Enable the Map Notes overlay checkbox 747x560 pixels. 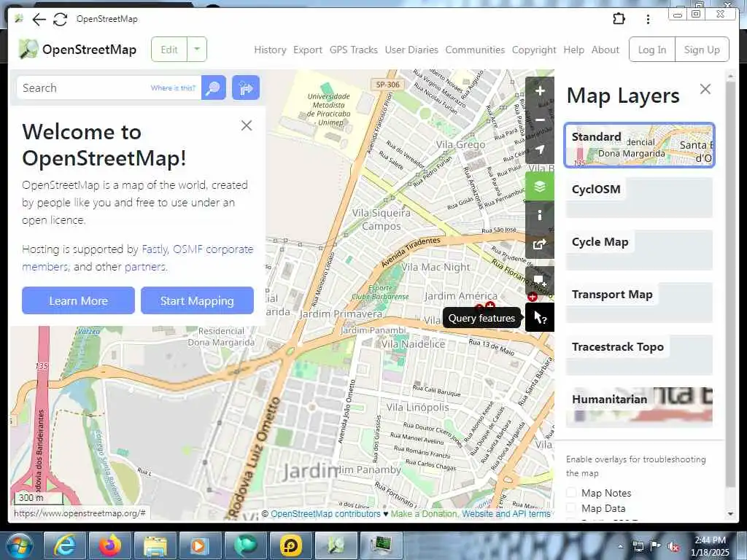[x=571, y=493]
